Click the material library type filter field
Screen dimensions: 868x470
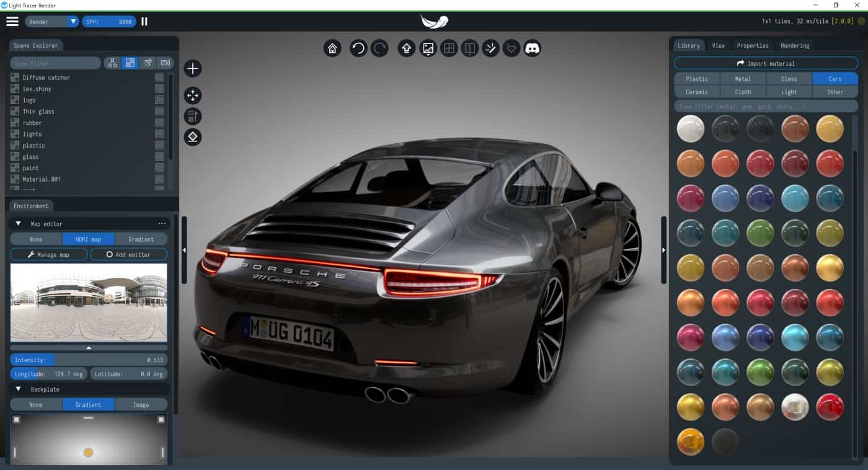tap(766, 106)
